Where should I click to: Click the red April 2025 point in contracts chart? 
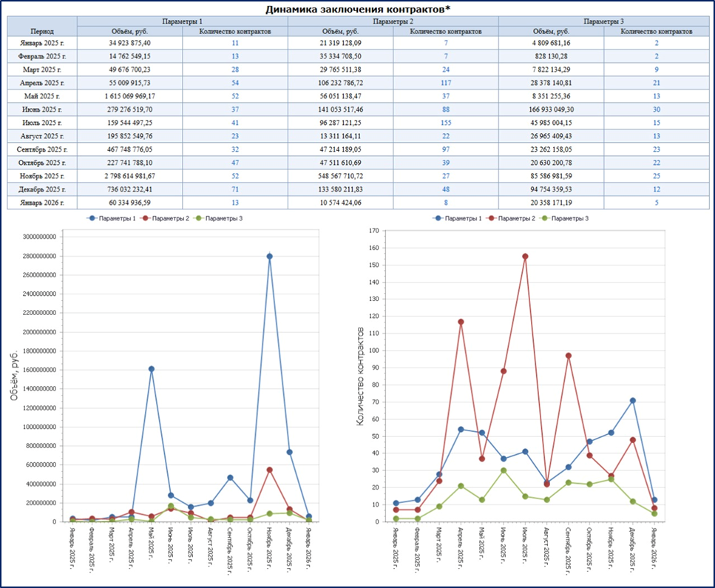(x=460, y=322)
